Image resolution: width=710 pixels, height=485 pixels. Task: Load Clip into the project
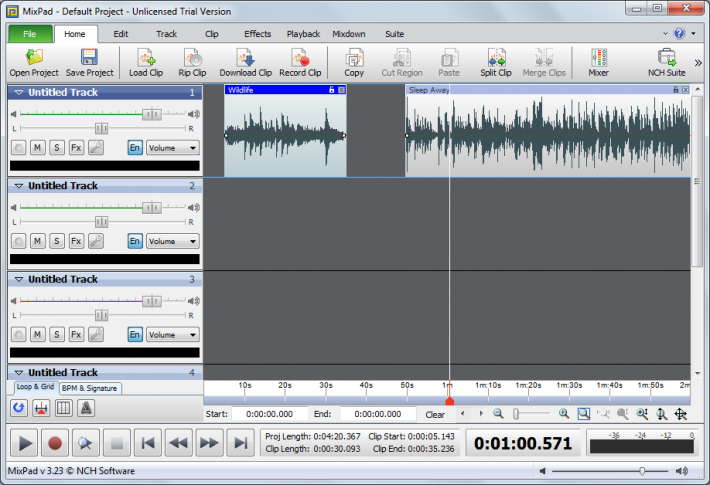pyautogui.click(x=146, y=62)
